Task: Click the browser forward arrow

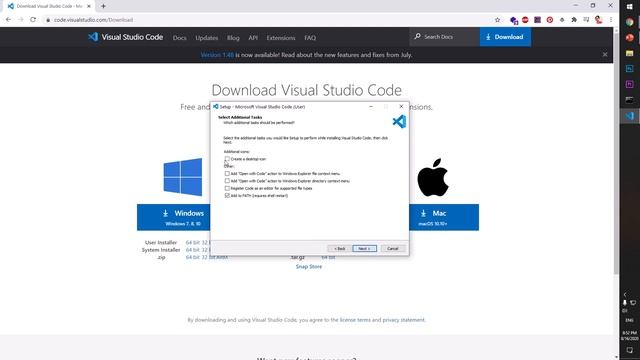Action: [x=21, y=20]
